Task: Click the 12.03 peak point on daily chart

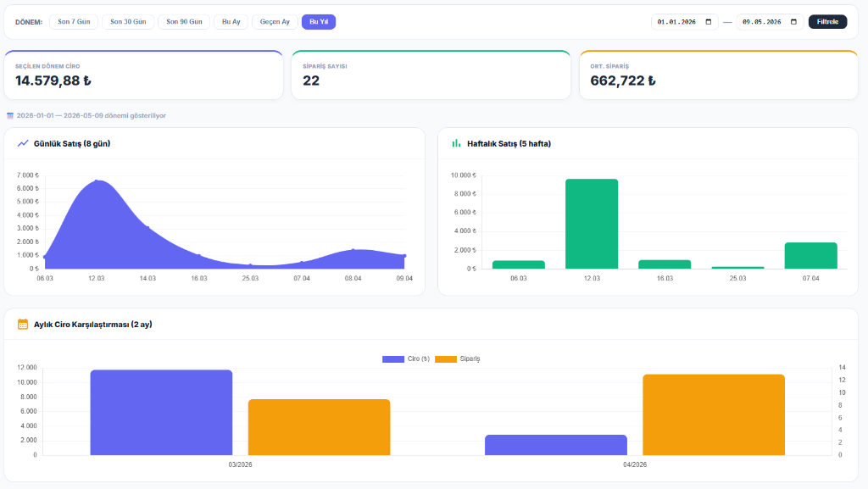Action: pos(97,181)
